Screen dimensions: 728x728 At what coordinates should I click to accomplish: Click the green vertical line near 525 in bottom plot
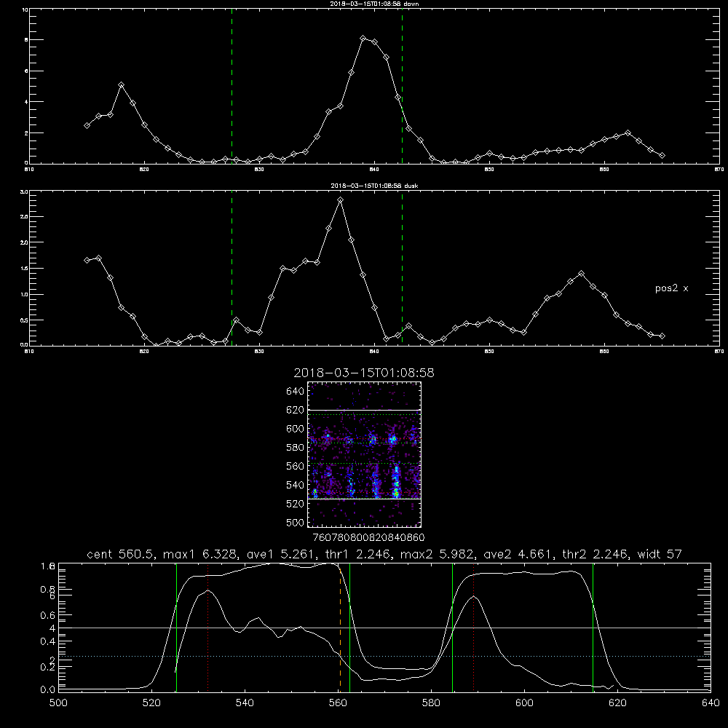(x=176, y=628)
